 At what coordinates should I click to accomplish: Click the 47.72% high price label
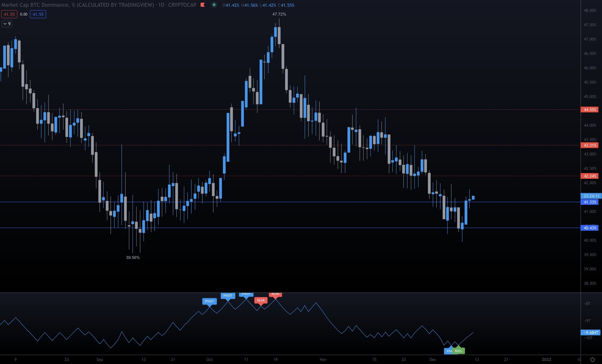coord(279,14)
